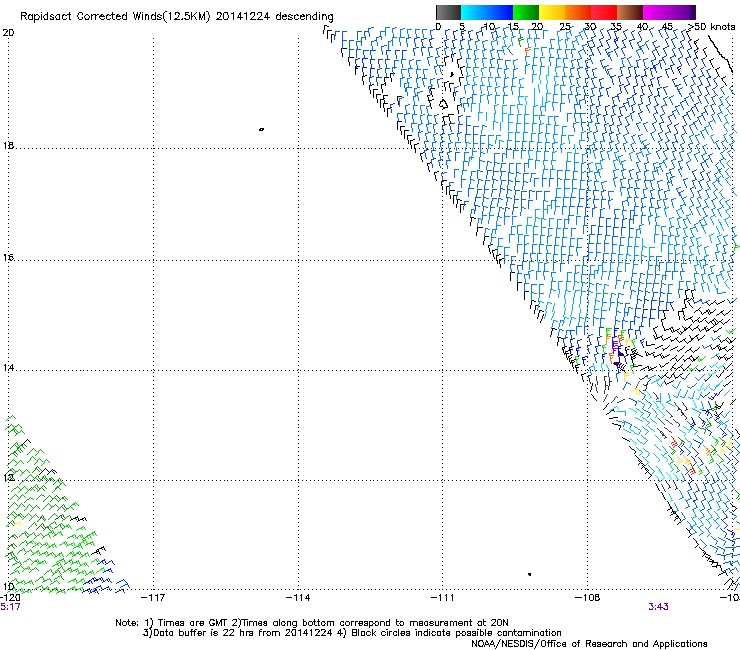Click the purple time stamp '5:17'
The image size is (740, 650).
[10, 607]
